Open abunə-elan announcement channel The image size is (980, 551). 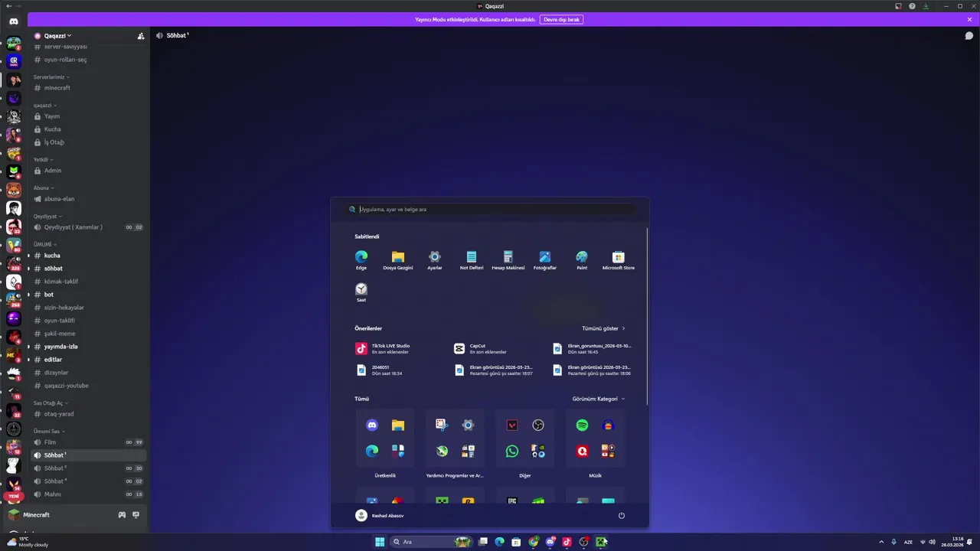coord(88,199)
